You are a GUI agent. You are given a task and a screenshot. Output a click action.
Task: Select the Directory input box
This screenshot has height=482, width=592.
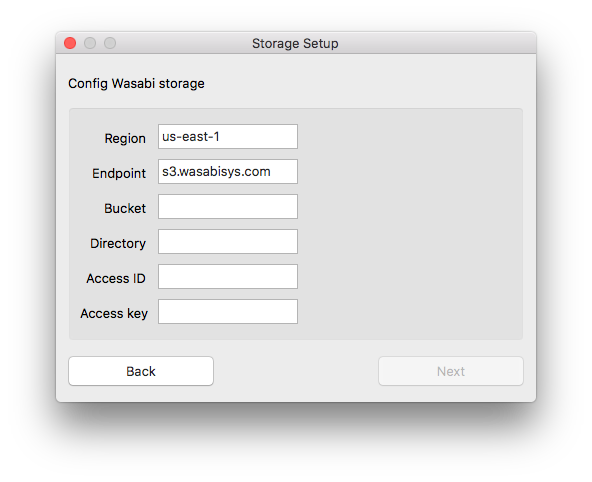(228, 242)
